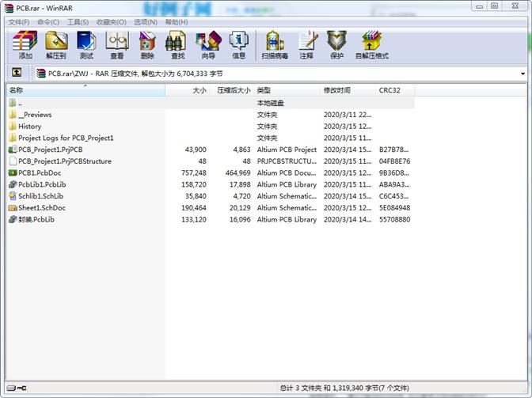The width and height of the screenshot is (532, 398).
Task: Sort by 压缩后大小 column header
Action: [x=231, y=90]
